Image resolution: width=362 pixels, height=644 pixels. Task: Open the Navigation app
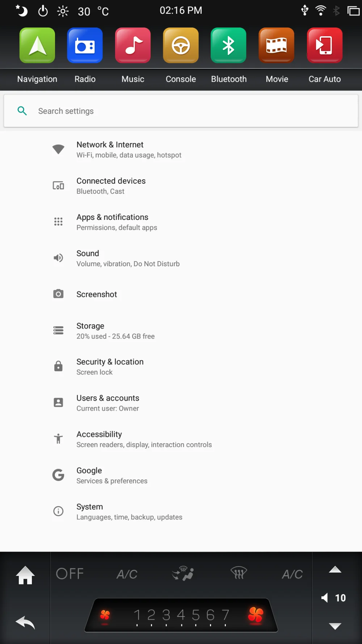pos(37,46)
